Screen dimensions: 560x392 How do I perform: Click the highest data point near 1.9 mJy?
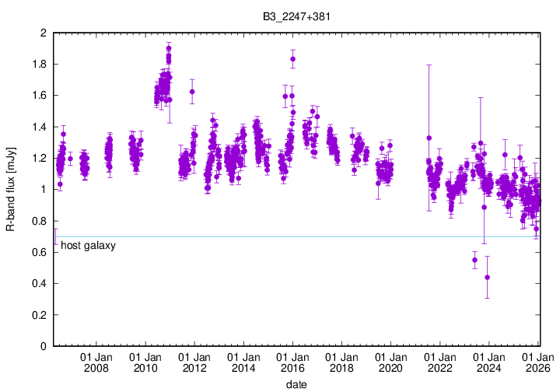click(169, 49)
